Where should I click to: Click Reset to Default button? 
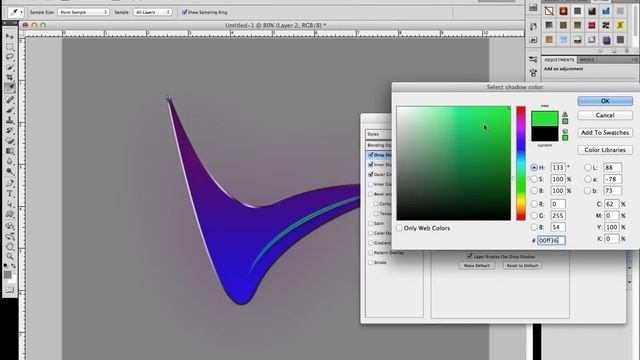pyautogui.click(x=522, y=266)
